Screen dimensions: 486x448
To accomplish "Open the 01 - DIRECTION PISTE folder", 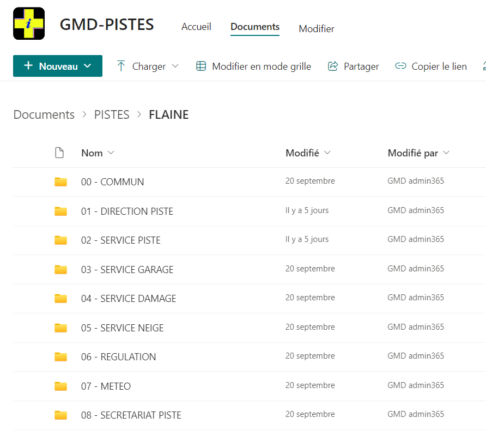I will click(127, 211).
